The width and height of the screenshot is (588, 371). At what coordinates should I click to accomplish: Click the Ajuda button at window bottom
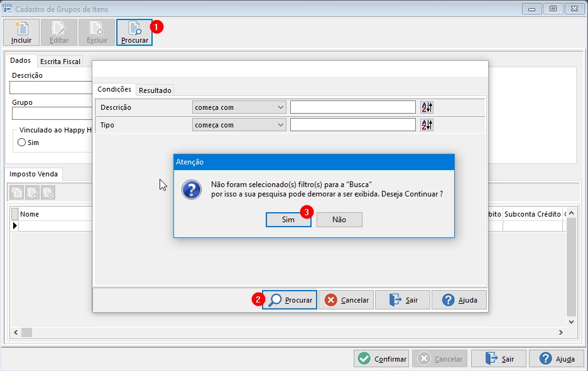click(x=557, y=358)
